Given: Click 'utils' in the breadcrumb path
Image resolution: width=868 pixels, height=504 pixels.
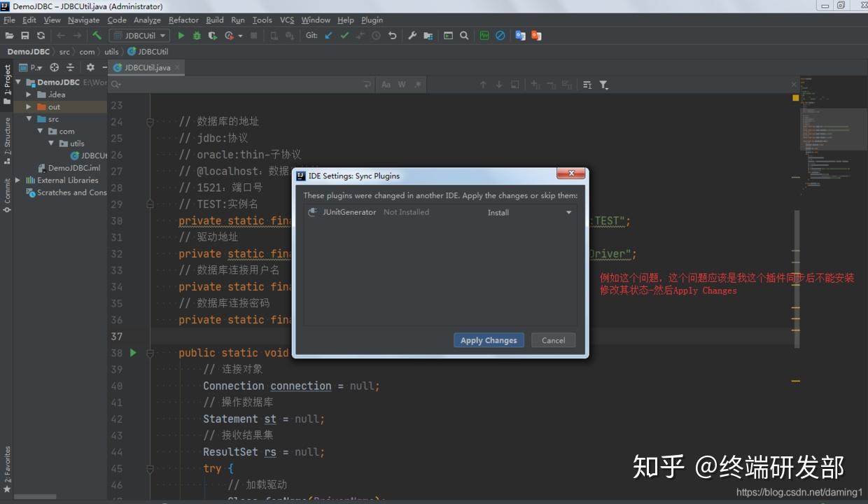Looking at the screenshot, I should point(111,52).
